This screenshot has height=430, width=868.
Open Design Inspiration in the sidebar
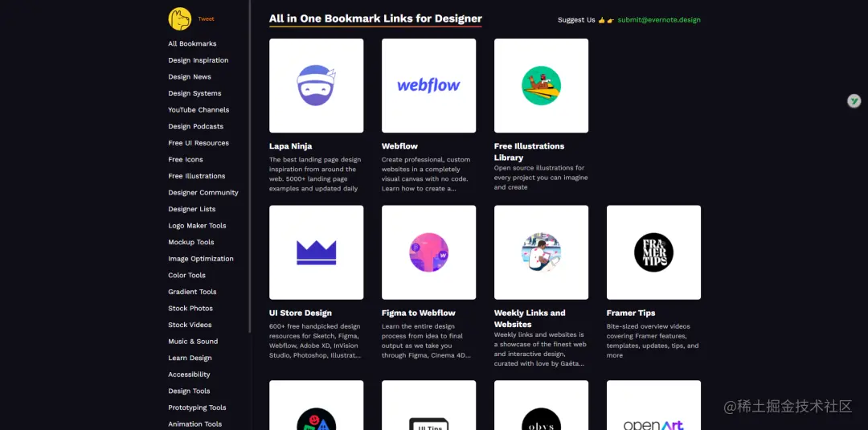[x=199, y=60]
